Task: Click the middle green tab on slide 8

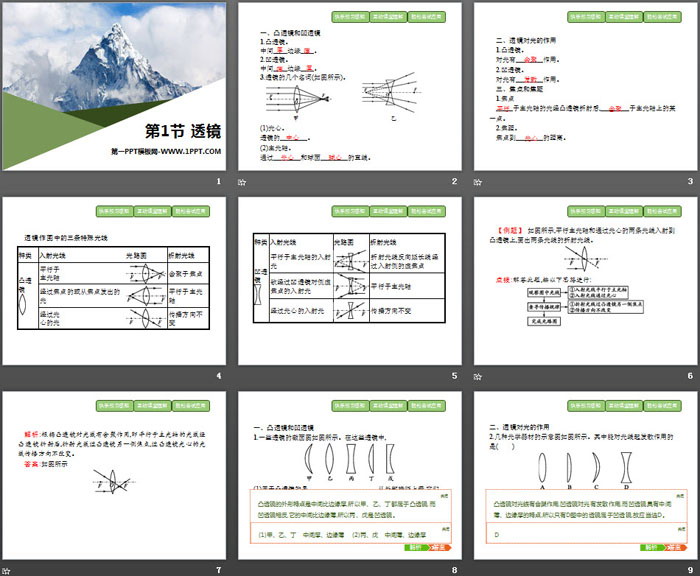Action: click(388, 406)
